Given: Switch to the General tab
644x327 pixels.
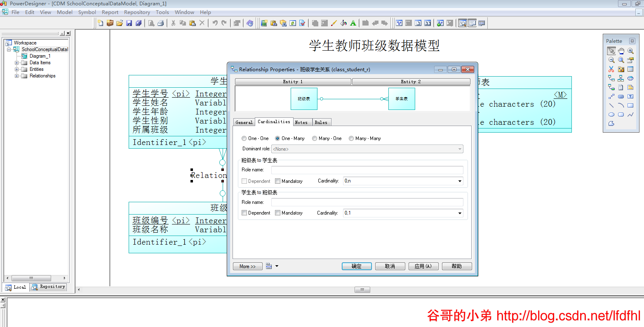Looking at the screenshot, I should (x=244, y=122).
